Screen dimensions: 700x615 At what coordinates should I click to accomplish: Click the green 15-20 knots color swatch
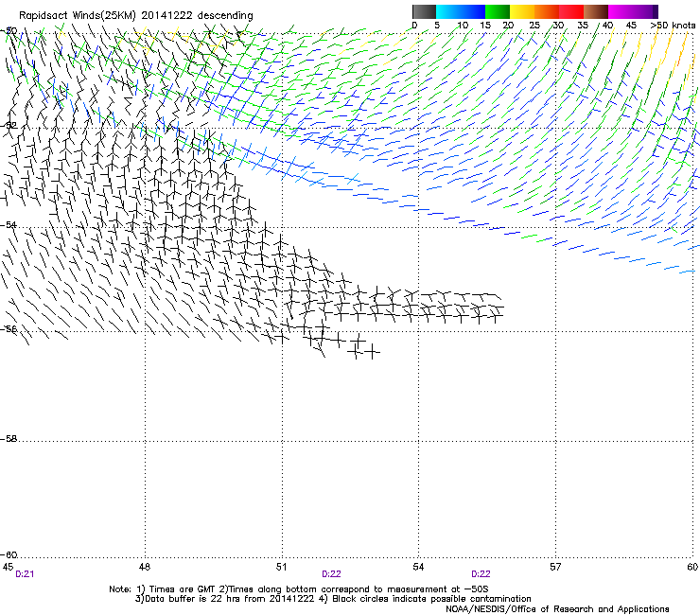(x=498, y=11)
